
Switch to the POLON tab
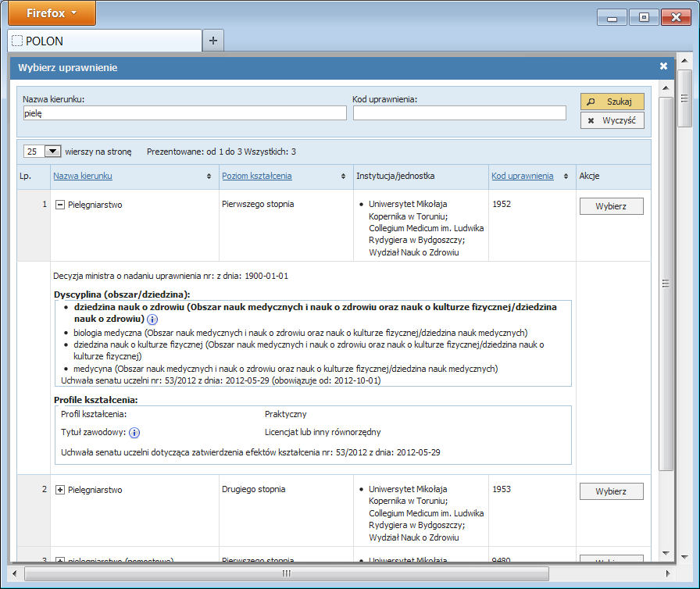[x=105, y=41]
